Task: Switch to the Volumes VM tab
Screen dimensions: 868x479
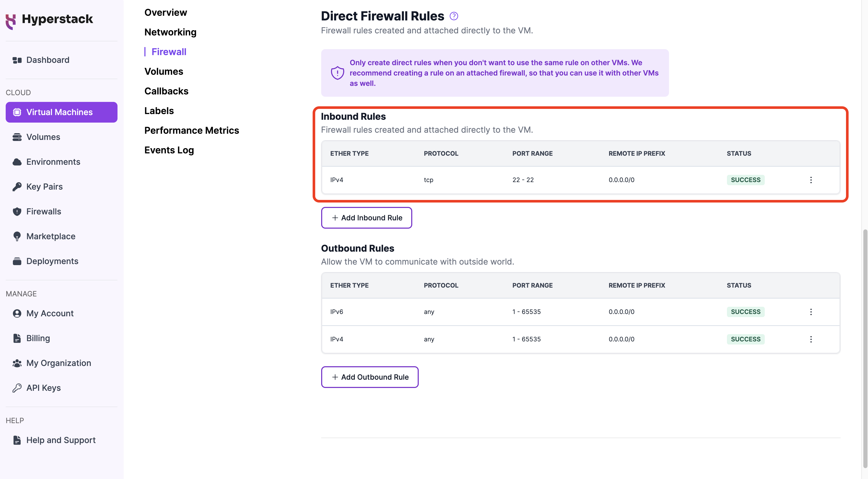Action: (164, 71)
